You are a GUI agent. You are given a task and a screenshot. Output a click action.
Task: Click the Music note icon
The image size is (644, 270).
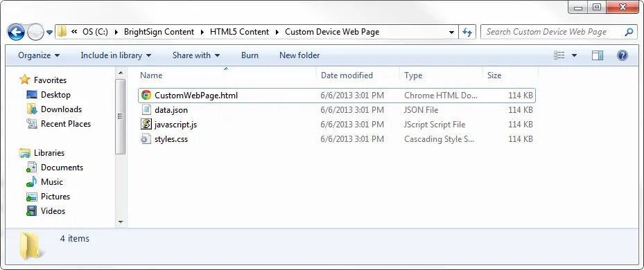[32, 182]
